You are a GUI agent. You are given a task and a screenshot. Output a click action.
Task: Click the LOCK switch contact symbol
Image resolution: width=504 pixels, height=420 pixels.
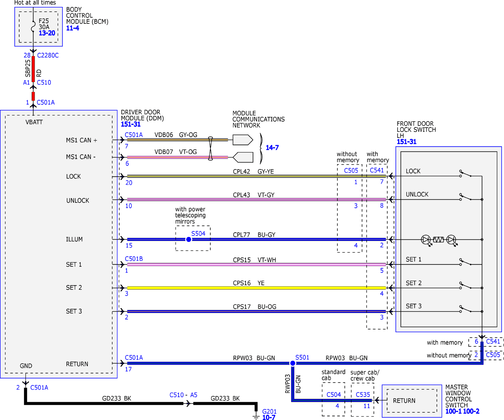[465, 174]
